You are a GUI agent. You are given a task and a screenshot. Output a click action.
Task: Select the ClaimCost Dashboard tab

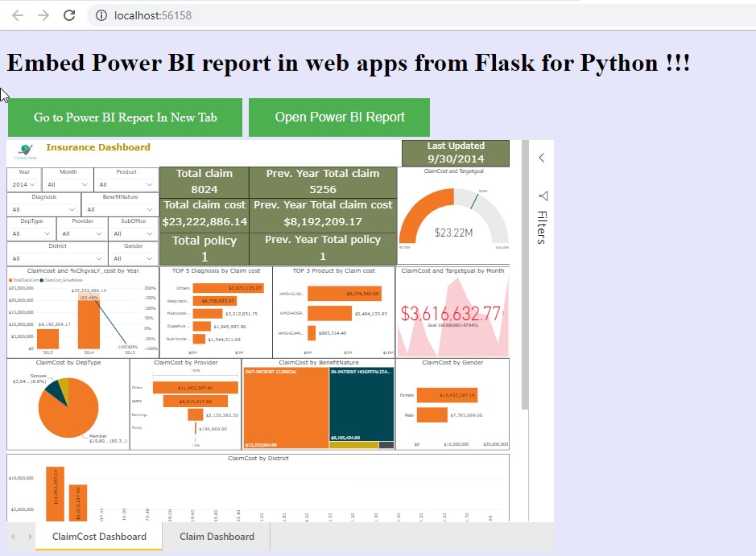pyautogui.click(x=99, y=537)
